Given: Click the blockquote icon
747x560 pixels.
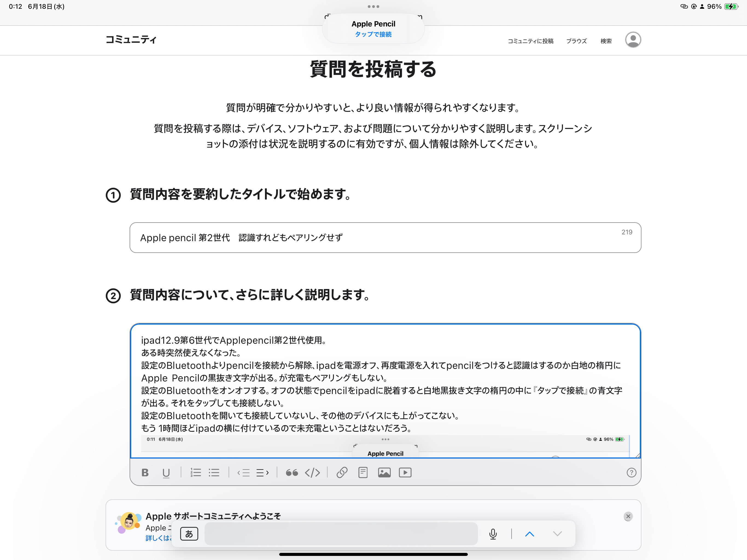Looking at the screenshot, I should 292,472.
